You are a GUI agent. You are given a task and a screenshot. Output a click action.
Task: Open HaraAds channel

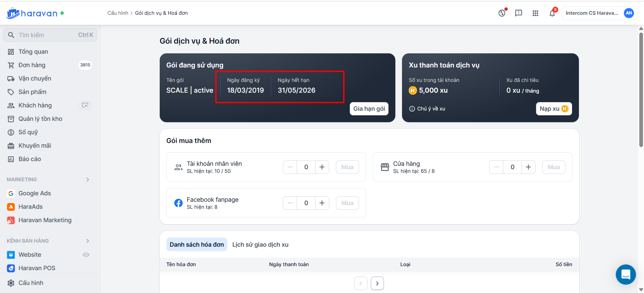31,207
